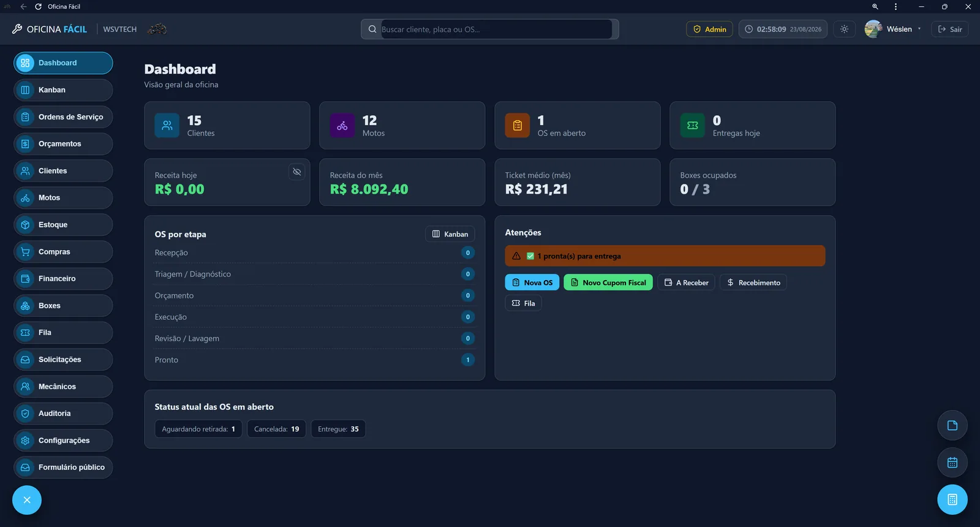Click the R$ 231,21 ticket médio value
The image size is (980, 527).
[536, 189]
